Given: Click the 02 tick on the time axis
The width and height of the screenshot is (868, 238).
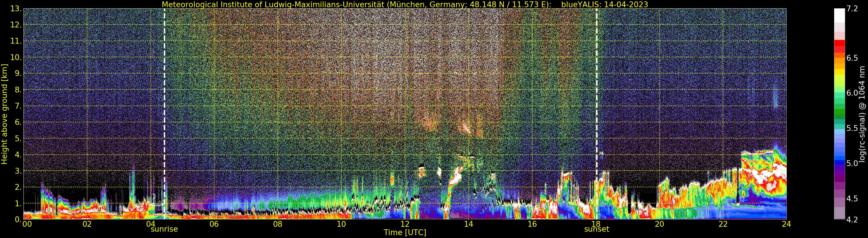Looking at the screenshot, I should pyautogui.click(x=87, y=224).
